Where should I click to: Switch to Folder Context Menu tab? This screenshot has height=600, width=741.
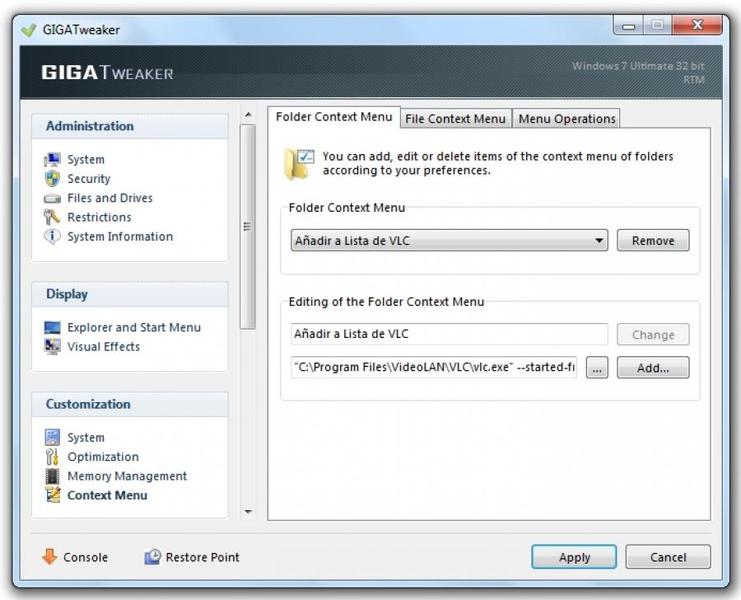(x=334, y=117)
